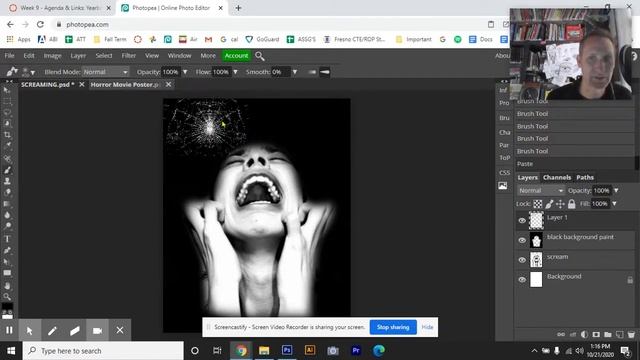640x360 pixels.
Task: Select the Zoom tool
Action: point(7,297)
